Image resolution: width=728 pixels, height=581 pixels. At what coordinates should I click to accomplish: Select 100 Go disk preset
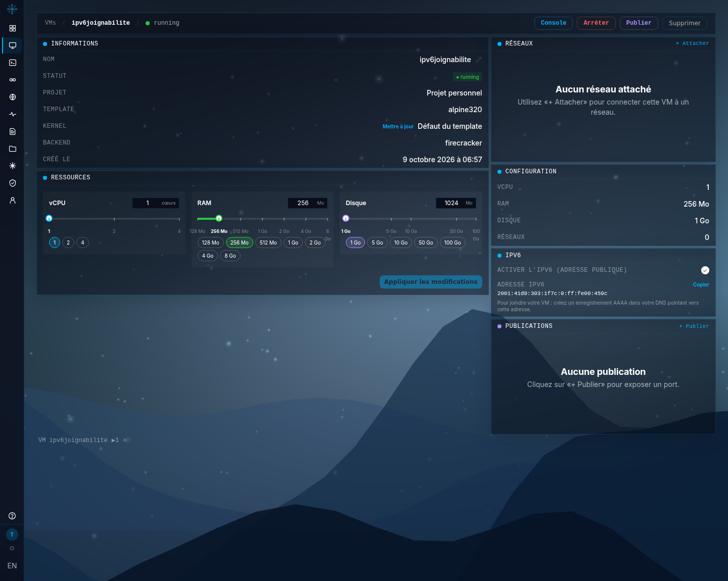point(452,243)
